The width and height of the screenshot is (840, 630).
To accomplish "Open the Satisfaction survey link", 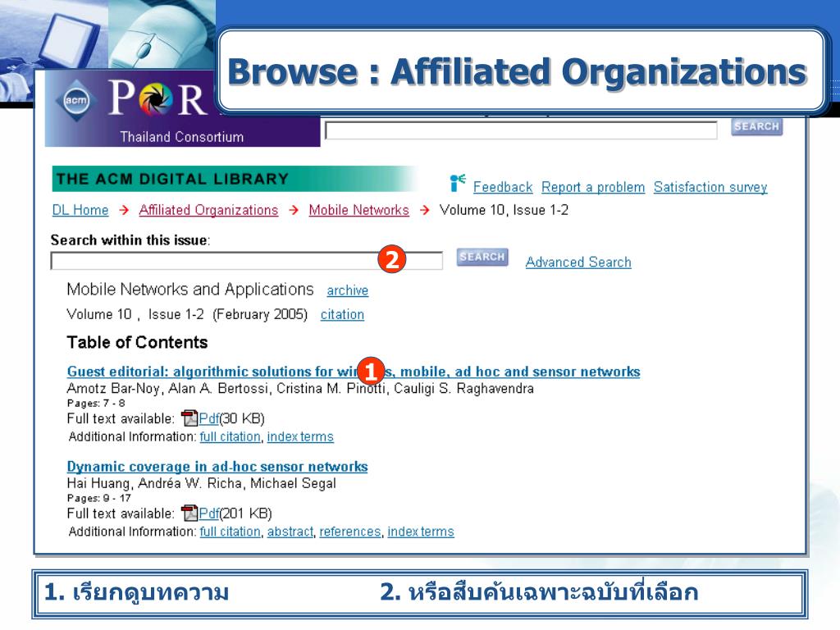I will click(710, 187).
